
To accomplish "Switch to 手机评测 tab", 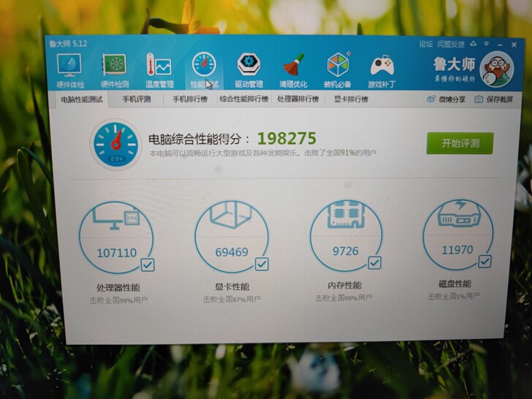I will pos(137,99).
